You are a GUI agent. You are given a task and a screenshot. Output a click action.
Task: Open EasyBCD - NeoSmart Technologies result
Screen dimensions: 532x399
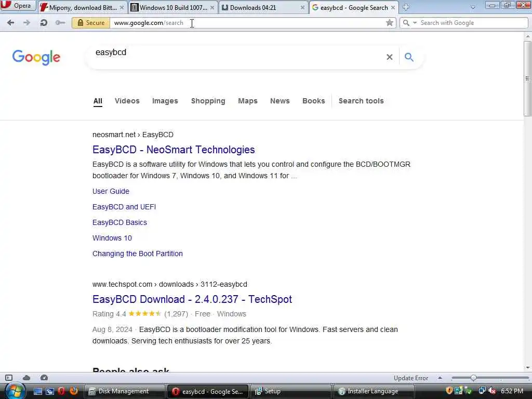coord(174,150)
